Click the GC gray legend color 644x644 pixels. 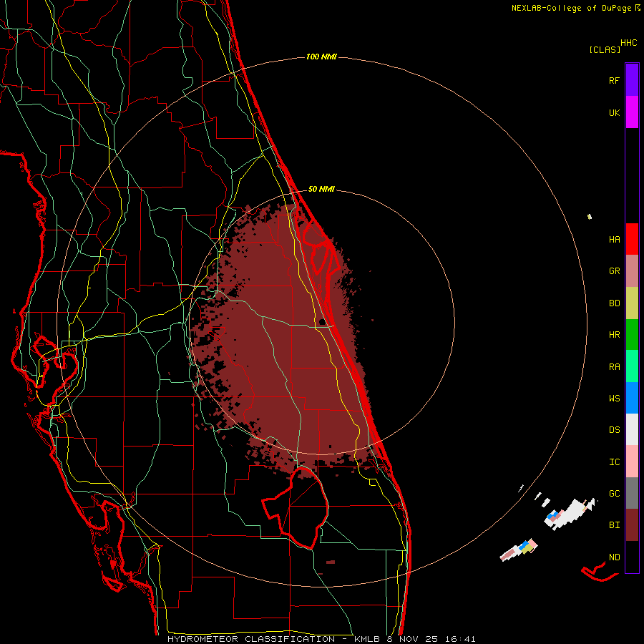pyautogui.click(x=632, y=493)
